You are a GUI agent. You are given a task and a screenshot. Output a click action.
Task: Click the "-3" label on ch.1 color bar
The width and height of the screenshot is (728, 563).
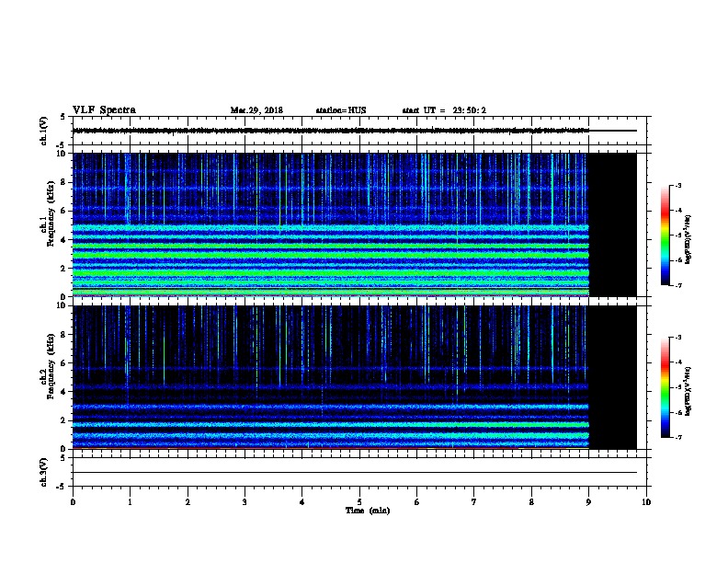(677, 185)
